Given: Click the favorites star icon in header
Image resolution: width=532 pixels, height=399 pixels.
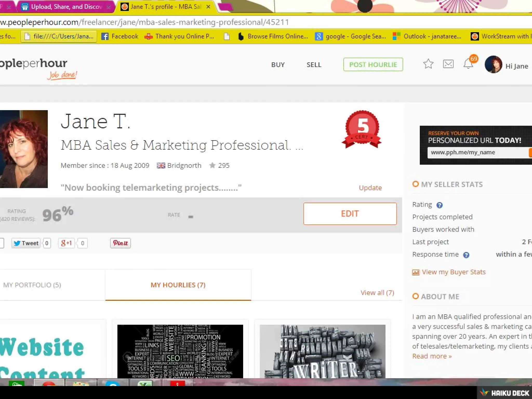Looking at the screenshot, I should 428,64.
